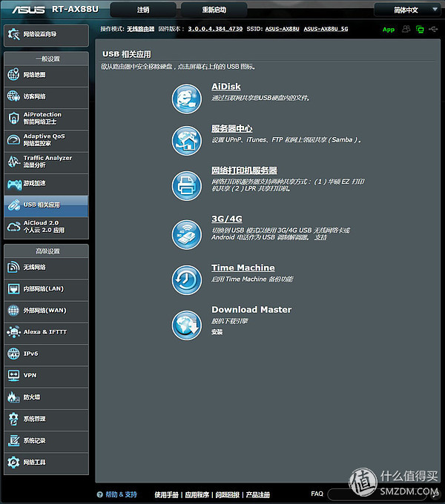This screenshot has width=445, height=504.
Task: Open the 使用手册 footer link
Action: (x=166, y=494)
